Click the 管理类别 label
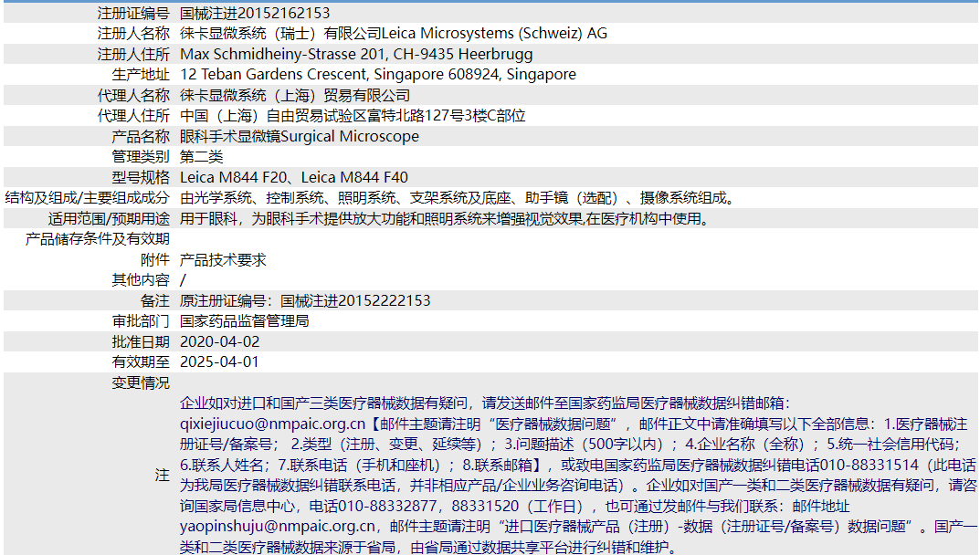980x555 pixels. pyautogui.click(x=141, y=157)
